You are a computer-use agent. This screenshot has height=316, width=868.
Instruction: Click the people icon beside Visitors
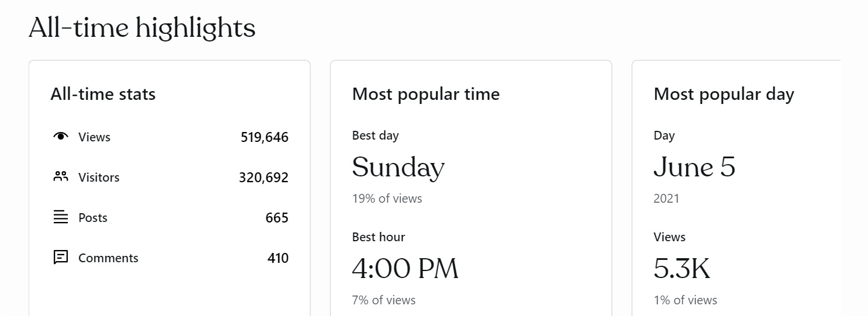click(61, 177)
